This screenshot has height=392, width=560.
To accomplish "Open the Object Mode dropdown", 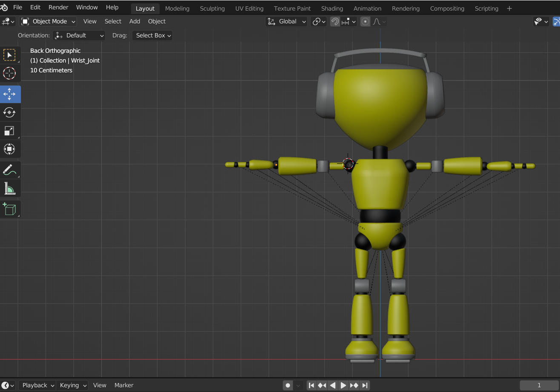I will pos(48,21).
